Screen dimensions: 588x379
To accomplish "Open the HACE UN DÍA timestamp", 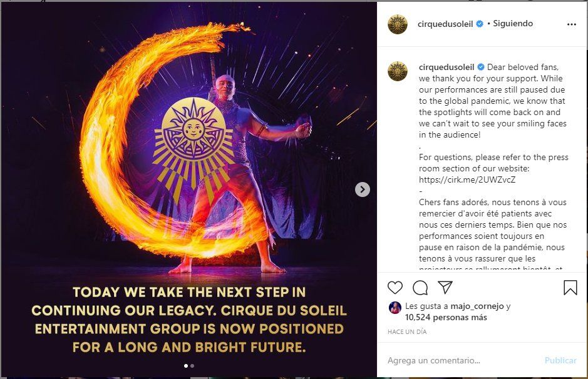I will [x=407, y=332].
